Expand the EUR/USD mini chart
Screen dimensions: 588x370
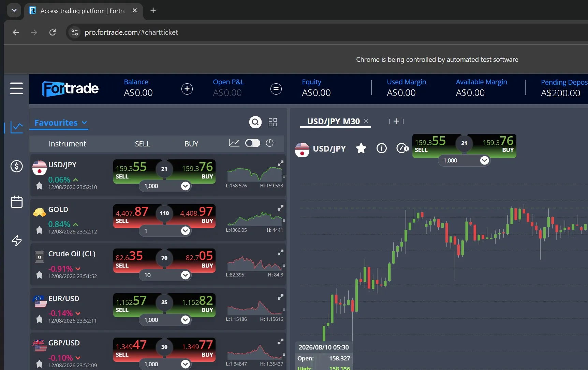click(x=280, y=297)
